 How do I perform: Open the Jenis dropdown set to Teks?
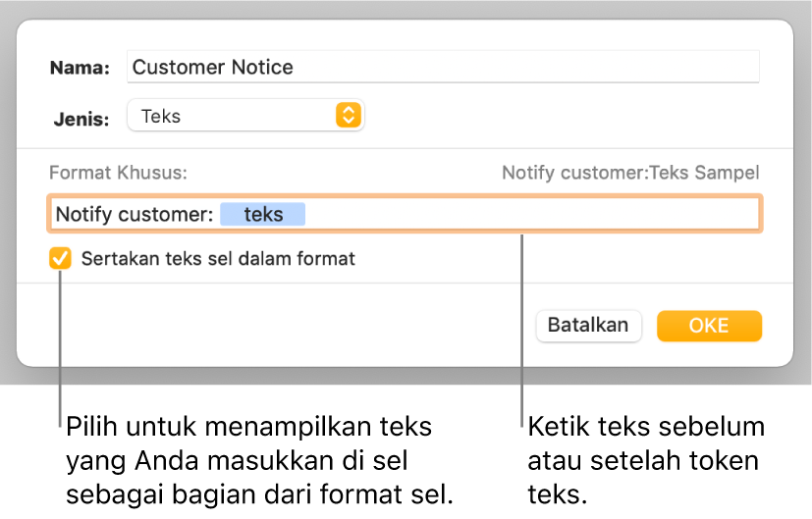point(245,116)
